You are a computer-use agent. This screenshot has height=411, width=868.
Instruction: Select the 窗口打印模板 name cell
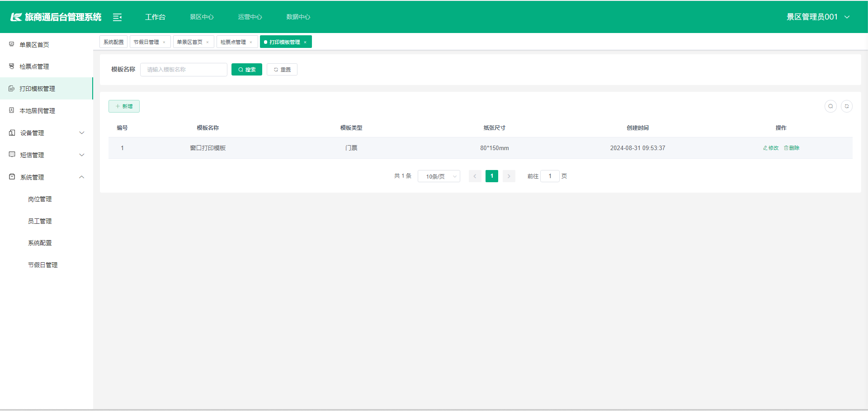[208, 148]
